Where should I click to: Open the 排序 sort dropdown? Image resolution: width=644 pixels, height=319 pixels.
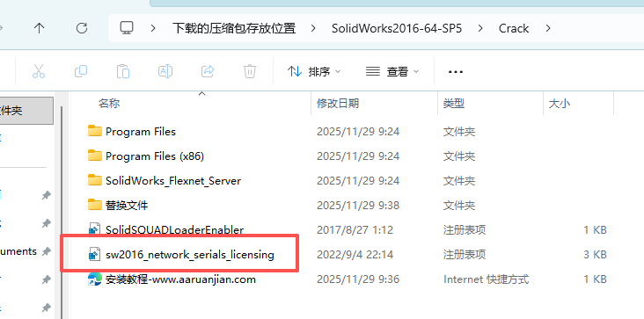coord(314,72)
